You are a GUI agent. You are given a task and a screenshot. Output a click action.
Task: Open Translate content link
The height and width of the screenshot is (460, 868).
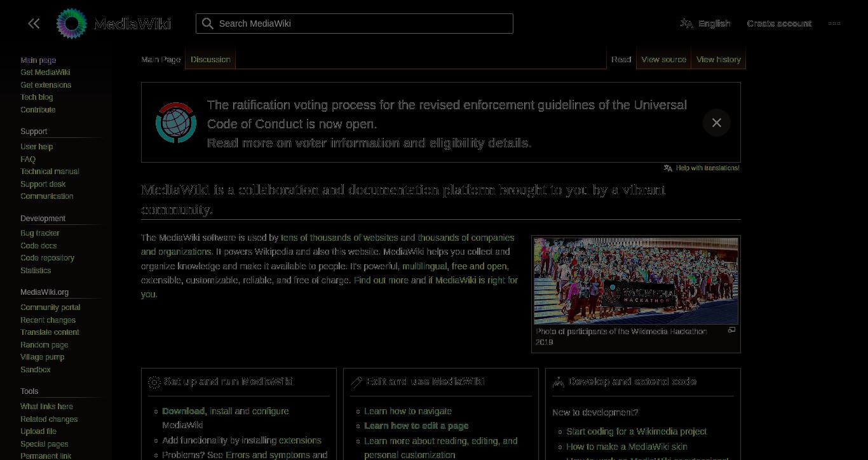tap(50, 332)
